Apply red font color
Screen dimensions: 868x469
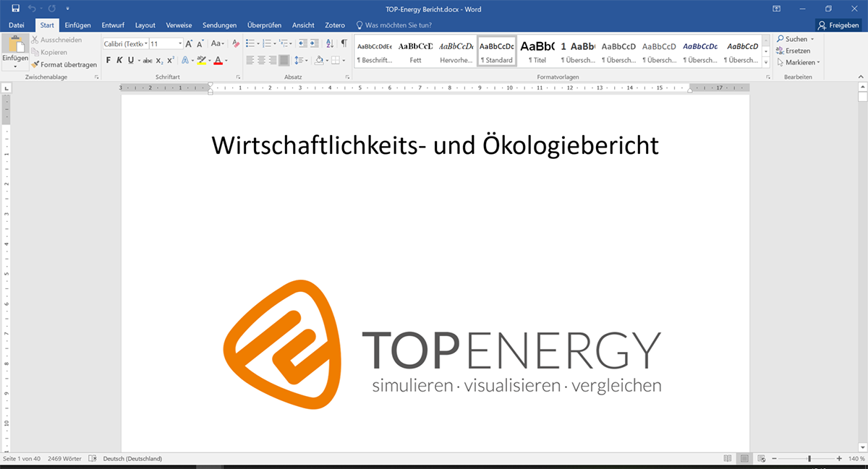coord(218,61)
